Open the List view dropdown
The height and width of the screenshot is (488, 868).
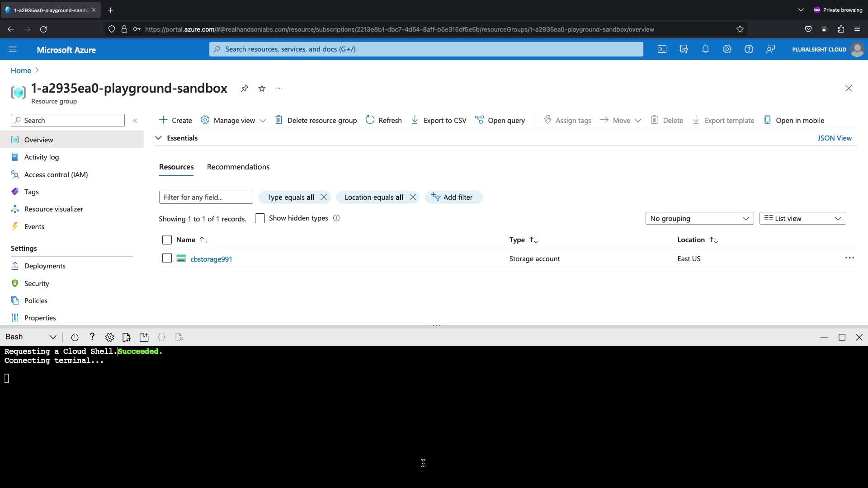coord(802,219)
